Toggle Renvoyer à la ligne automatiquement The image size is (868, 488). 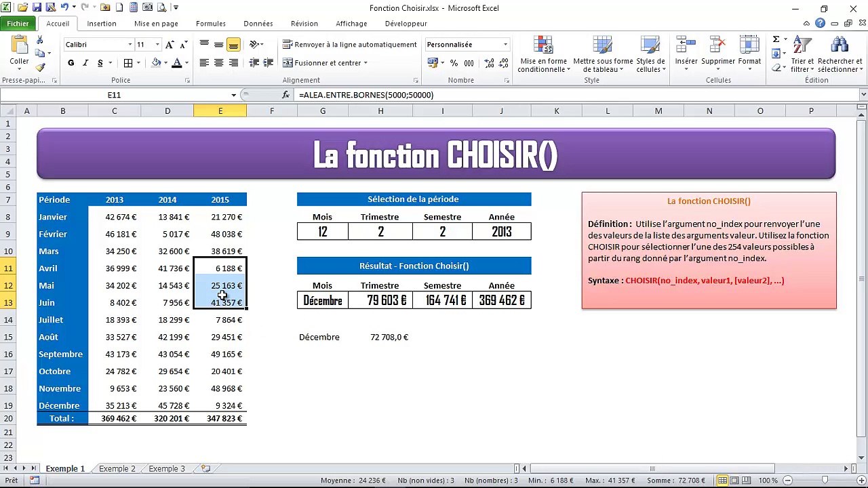point(350,45)
